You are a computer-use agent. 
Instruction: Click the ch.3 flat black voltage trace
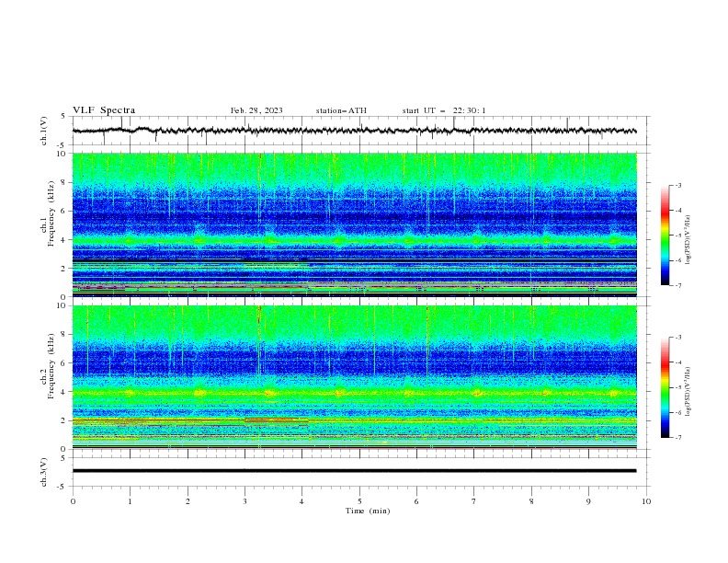point(354,471)
